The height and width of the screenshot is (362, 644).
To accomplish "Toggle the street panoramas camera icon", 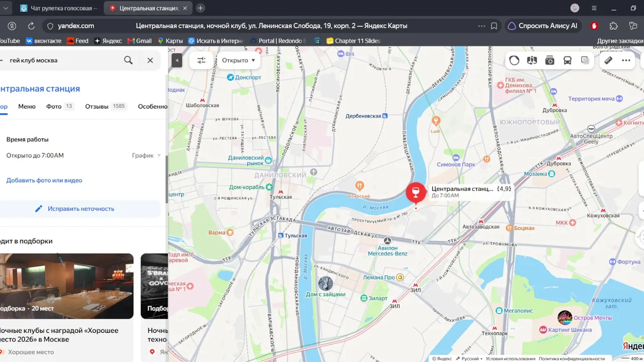I will 549,60.
